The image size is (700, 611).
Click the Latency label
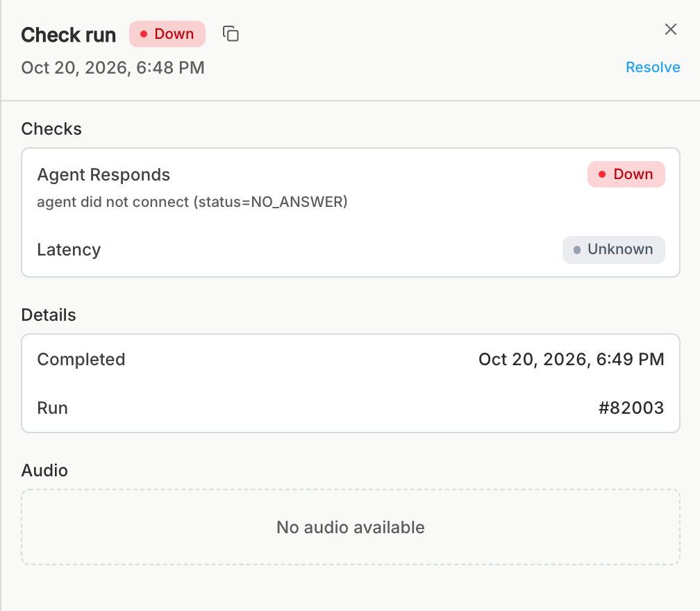pyautogui.click(x=69, y=250)
